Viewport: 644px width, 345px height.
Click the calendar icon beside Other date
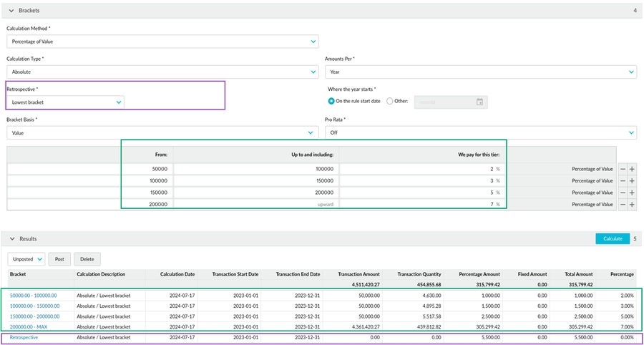(x=480, y=102)
